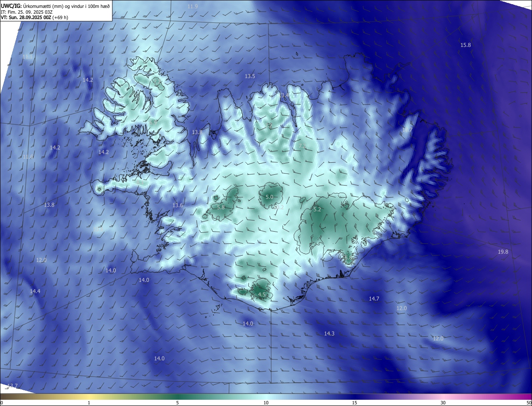Select the 11.9 value label
The height and width of the screenshot is (406, 532).
[192, 6]
